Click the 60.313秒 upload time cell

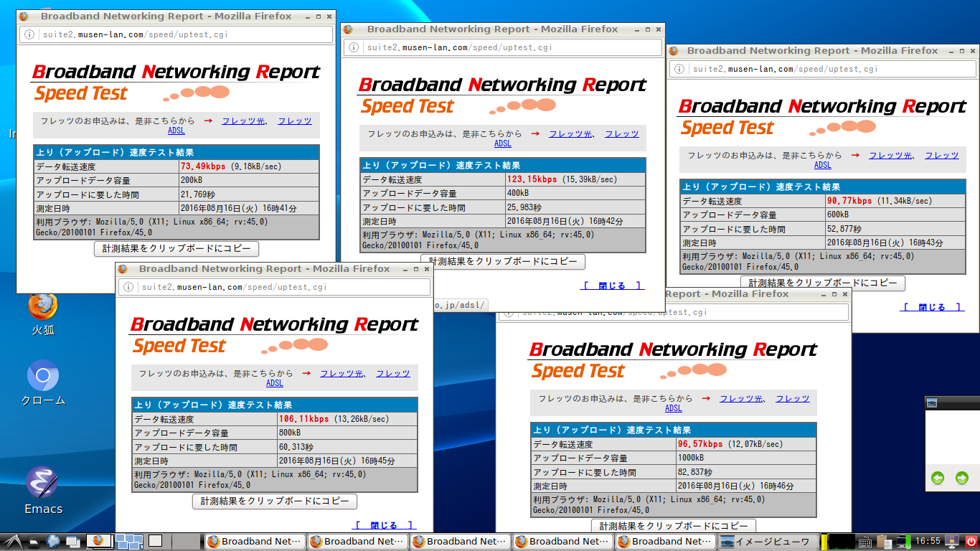(x=347, y=447)
